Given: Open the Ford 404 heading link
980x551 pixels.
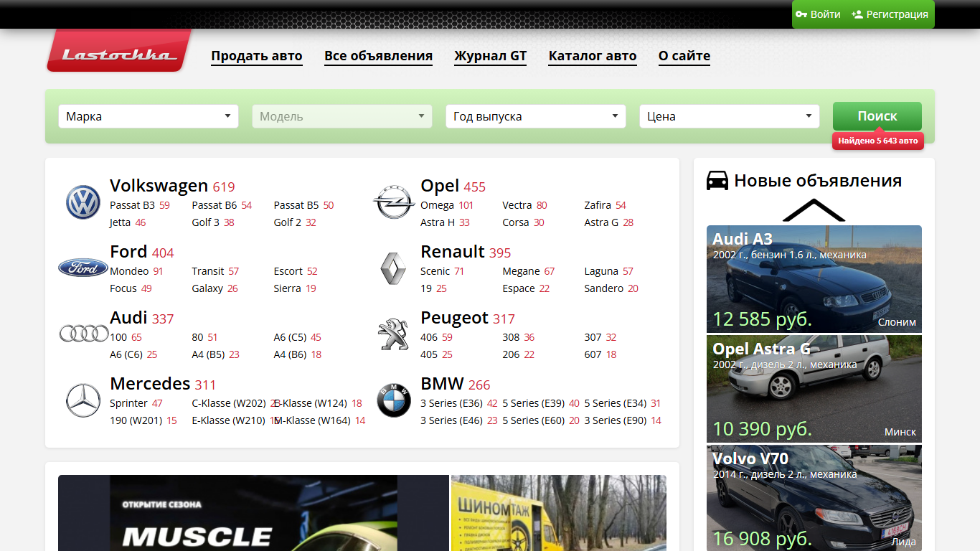Looking at the screenshot, I should coord(141,252).
